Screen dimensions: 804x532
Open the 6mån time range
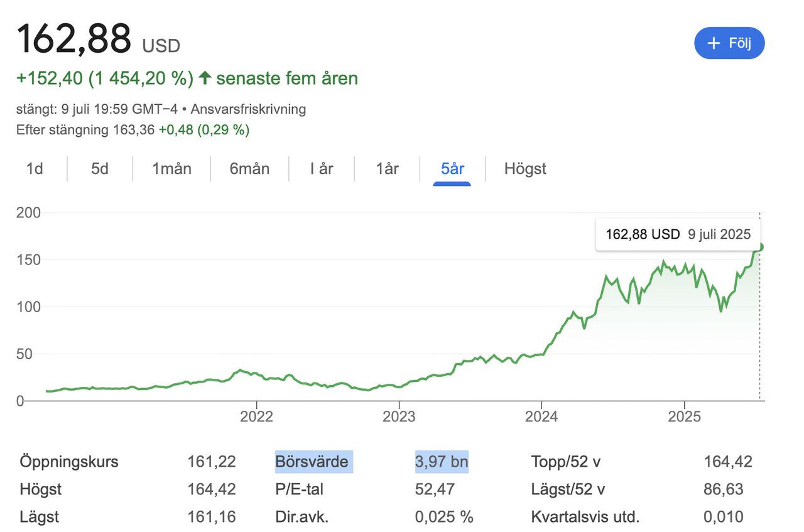tap(249, 168)
